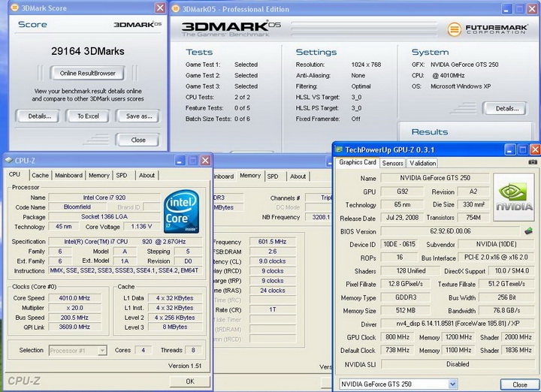This screenshot has width=541, height=392.
Task: Click the BIOS Version field in GPU-Z
Action: tap(450, 231)
